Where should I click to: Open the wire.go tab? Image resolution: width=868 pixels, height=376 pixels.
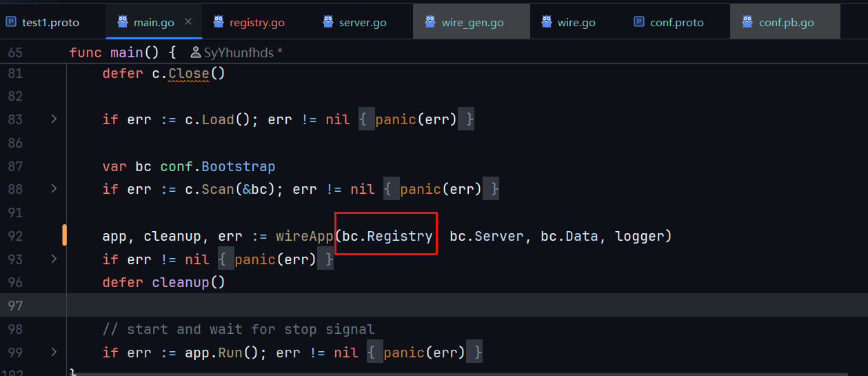[576, 22]
